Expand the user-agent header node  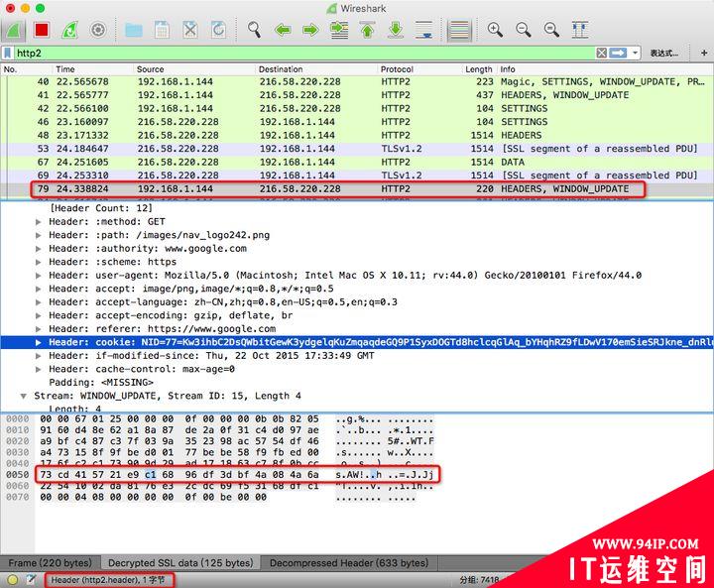pyautogui.click(x=39, y=276)
